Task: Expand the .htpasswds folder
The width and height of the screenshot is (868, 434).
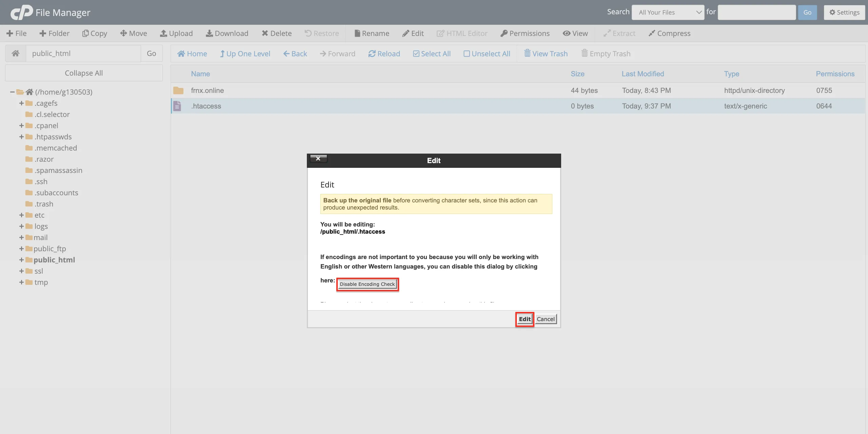Action: click(x=21, y=137)
